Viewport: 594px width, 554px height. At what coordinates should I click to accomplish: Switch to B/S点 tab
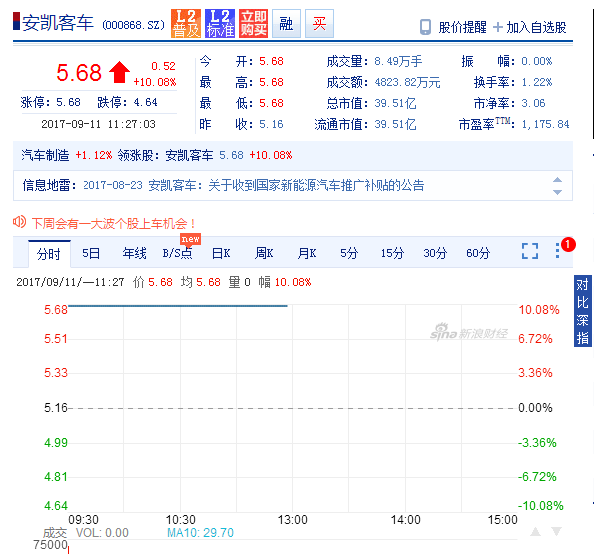[x=177, y=253]
